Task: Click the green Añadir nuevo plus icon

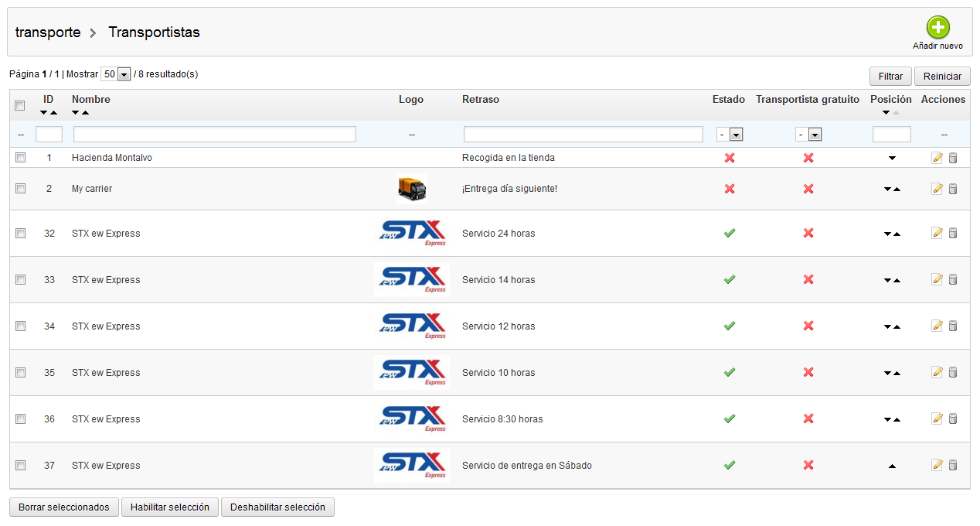Action: coord(937,28)
